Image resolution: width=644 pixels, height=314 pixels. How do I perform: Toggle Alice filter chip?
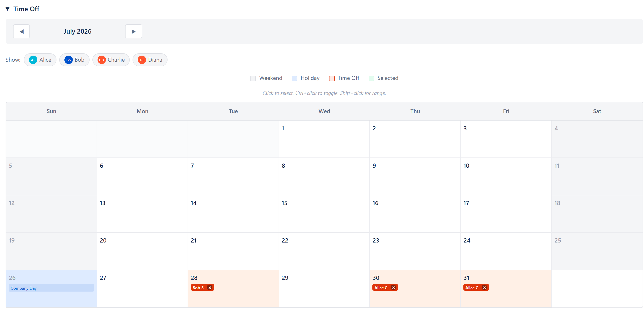(40, 60)
